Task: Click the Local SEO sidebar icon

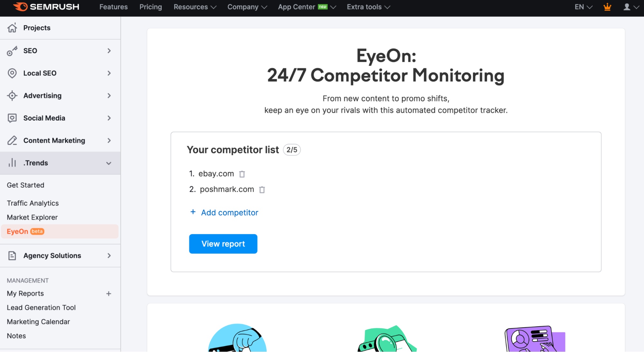Action: click(x=12, y=73)
